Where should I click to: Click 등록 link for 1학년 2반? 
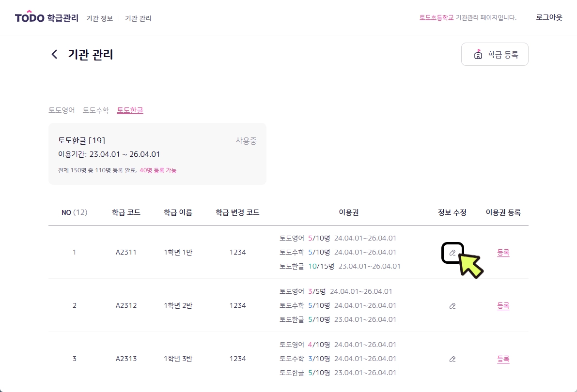coord(503,306)
